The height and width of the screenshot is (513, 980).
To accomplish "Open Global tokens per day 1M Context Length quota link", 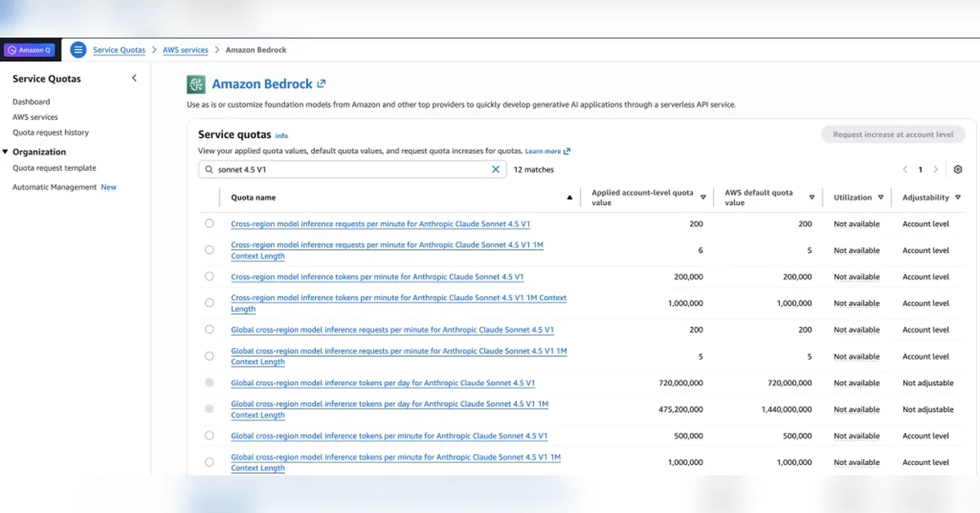I will 390,409.
